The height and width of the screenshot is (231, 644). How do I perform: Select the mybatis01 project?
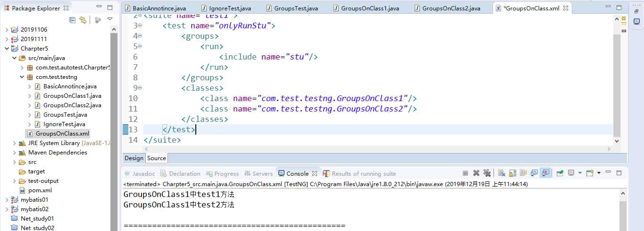[x=30, y=199]
